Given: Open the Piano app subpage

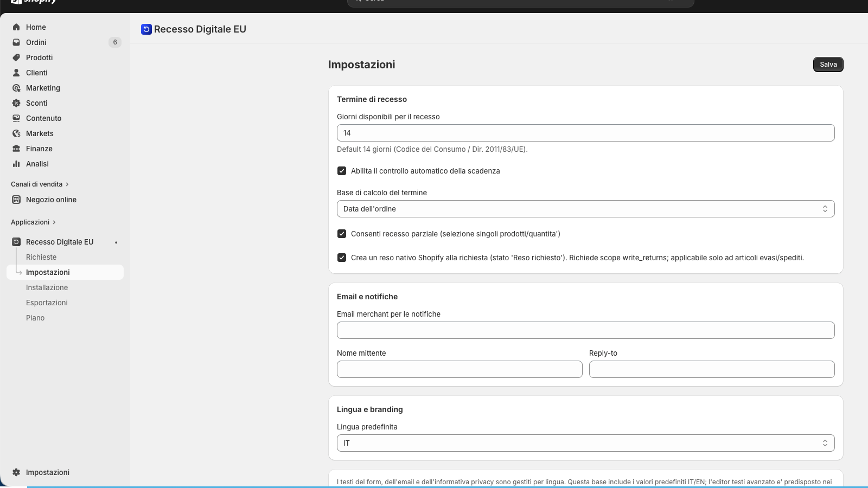Looking at the screenshot, I should [65, 318].
